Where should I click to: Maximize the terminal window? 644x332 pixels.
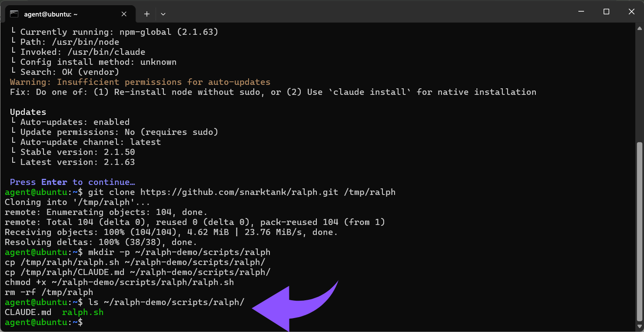pyautogui.click(x=606, y=12)
